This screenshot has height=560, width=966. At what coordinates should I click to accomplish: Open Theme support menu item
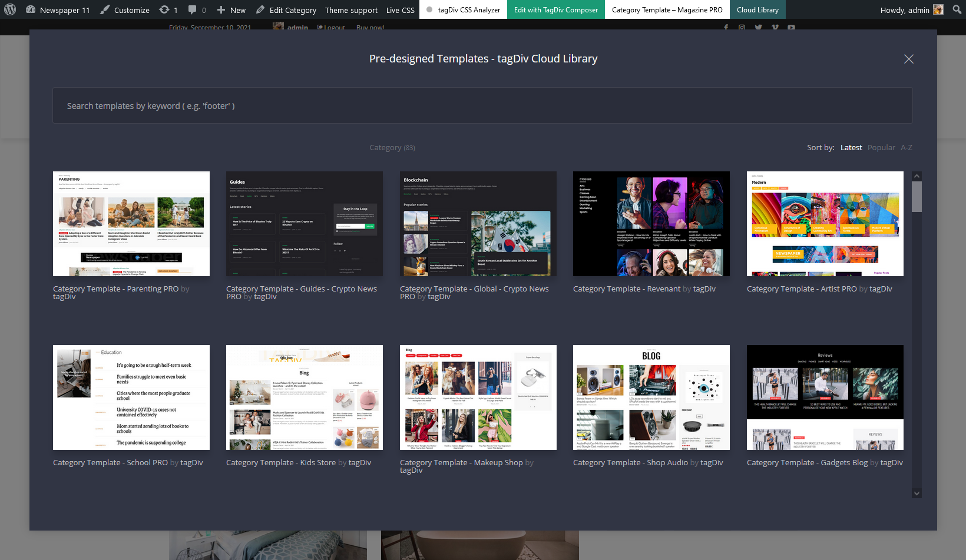coord(351,9)
